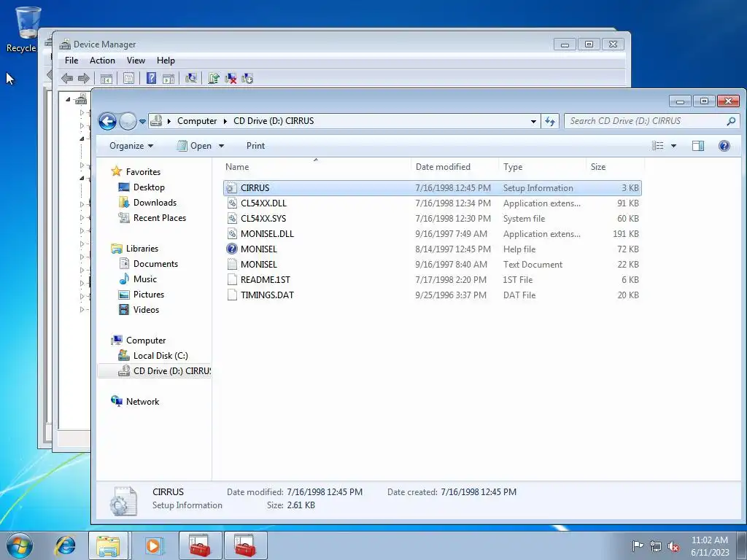Image resolution: width=747 pixels, height=560 pixels.
Task: Click the Back arrow in Device Manager toolbar
Action: point(67,78)
